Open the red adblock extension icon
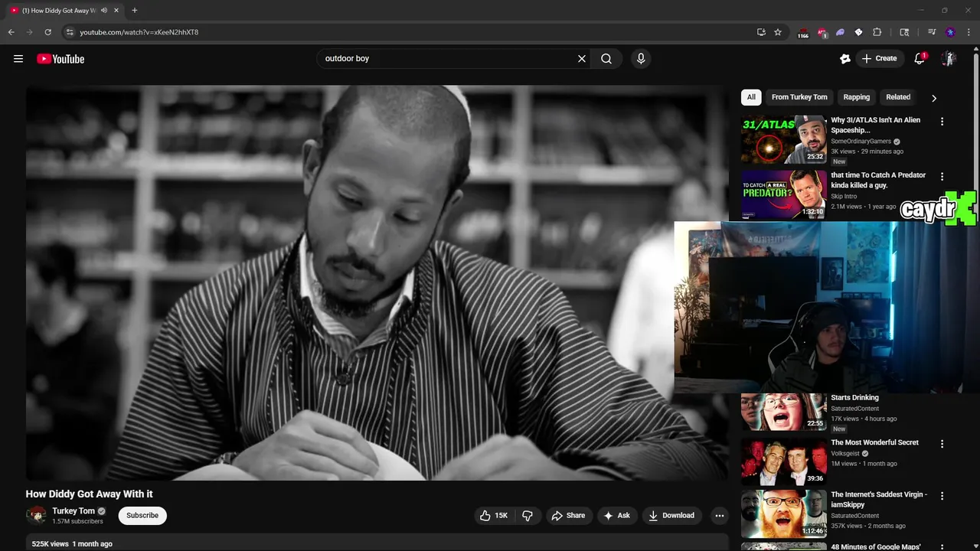Viewport: 980px width, 551px height. pyautogui.click(x=822, y=33)
